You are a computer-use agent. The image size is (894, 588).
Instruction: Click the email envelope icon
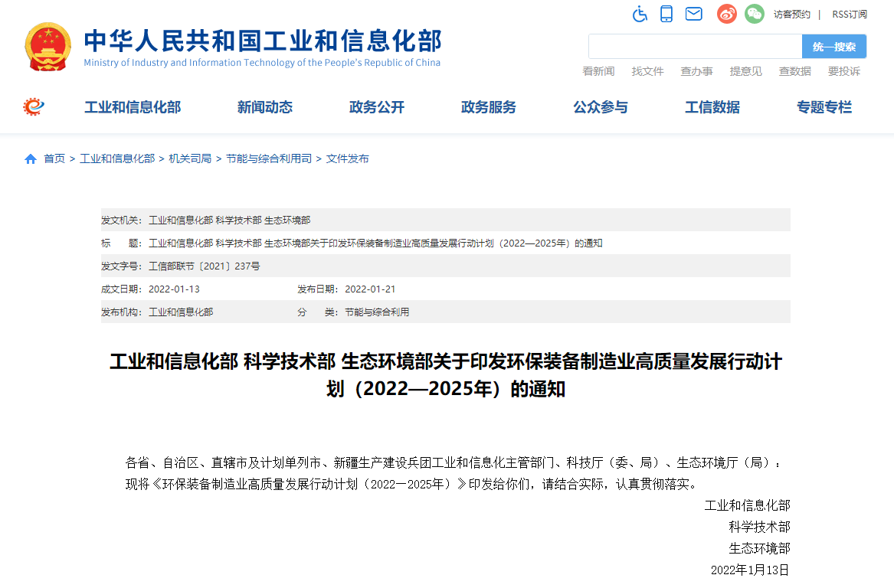click(693, 14)
